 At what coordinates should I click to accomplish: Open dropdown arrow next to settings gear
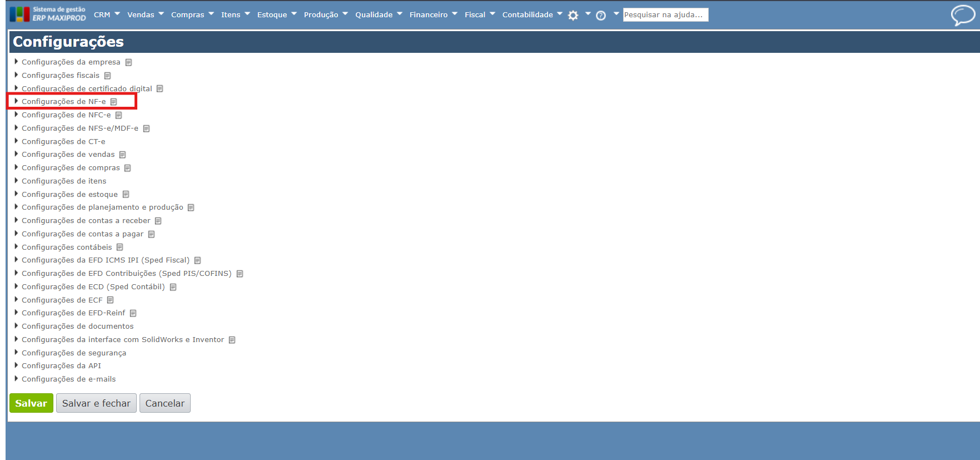coord(588,14)
